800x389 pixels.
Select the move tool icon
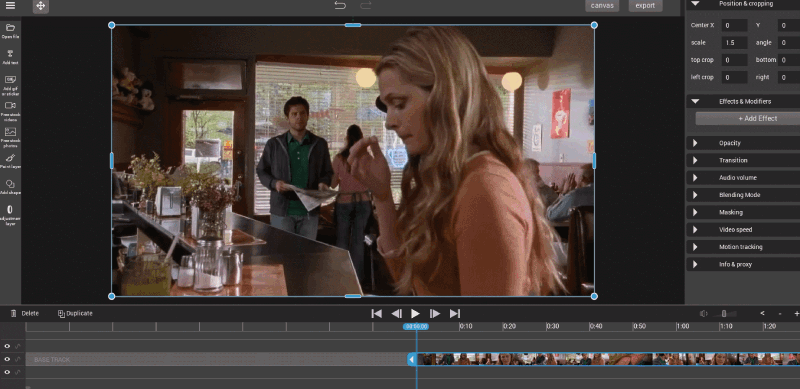pyautogui.click(x=41, y=6)
